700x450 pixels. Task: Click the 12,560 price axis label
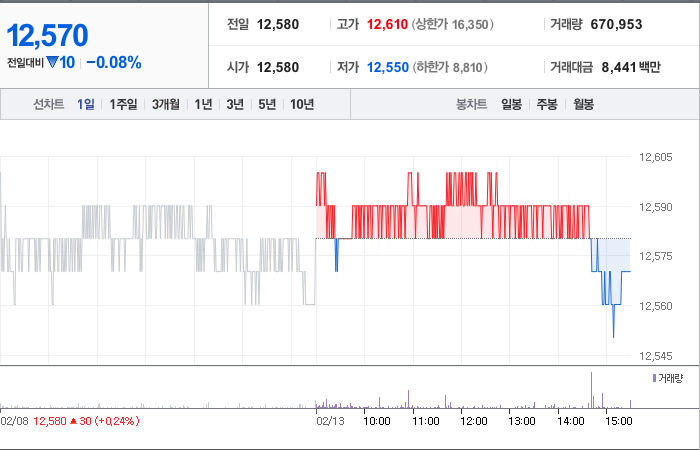tap(656, 306)
